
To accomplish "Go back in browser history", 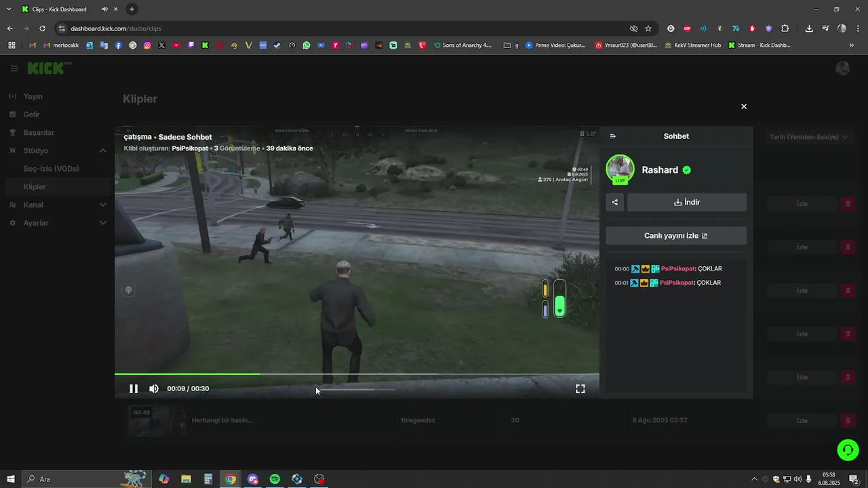I will click(9, 28).
